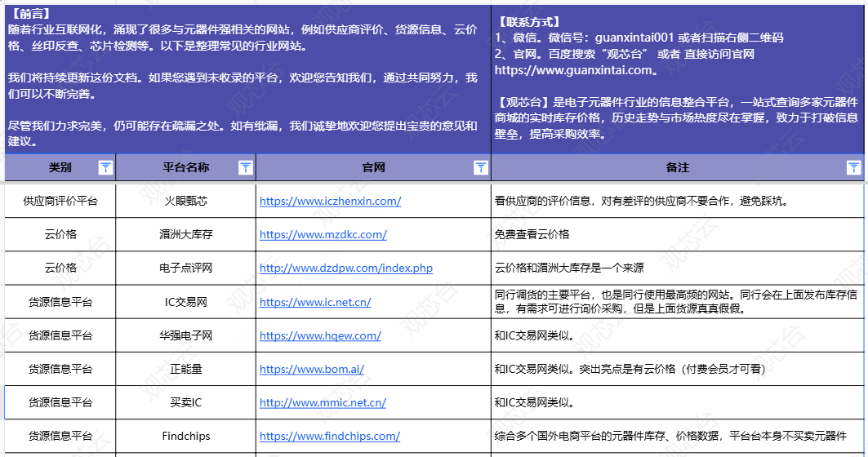Select the Findchips name cell
This screenshot has width=868, height=457.
(x=186, y=436)
